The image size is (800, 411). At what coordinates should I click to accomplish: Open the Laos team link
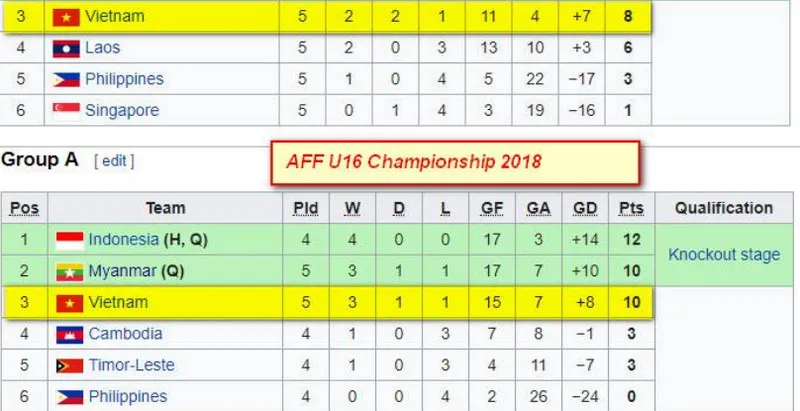click(x=105, y=47)
